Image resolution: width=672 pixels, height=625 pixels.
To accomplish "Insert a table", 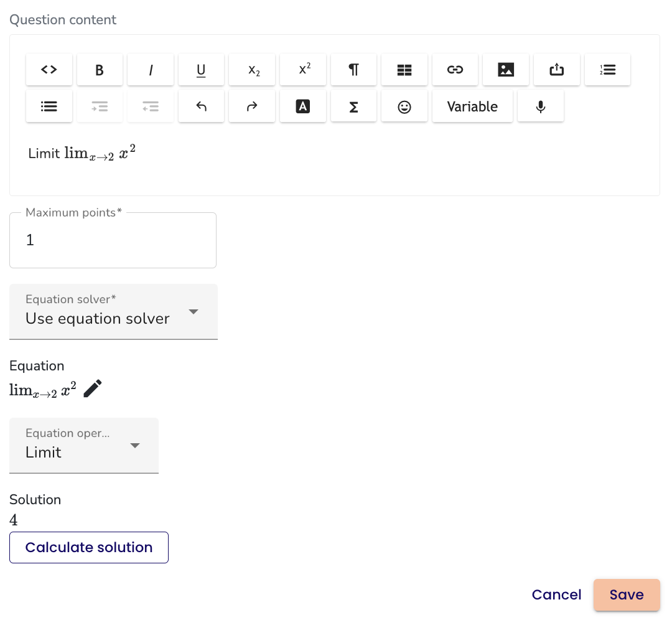I will (404, 70).
